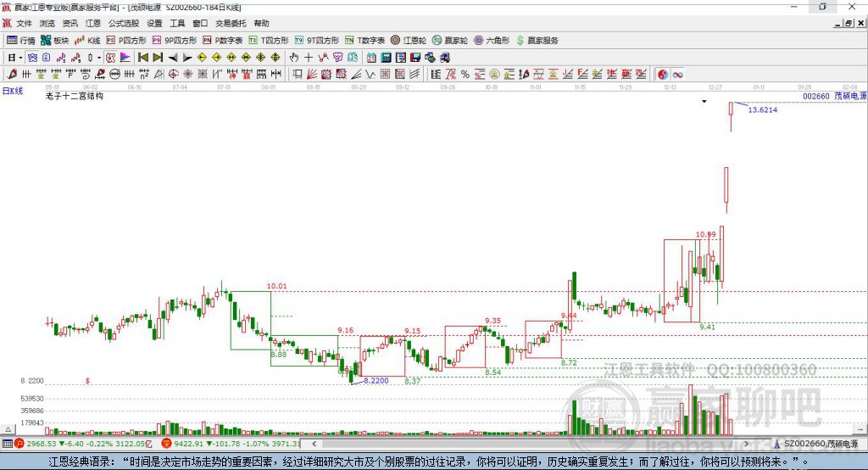The width and height of the screenshot is (868, 470).
Task: Open the T数字表 tool
Action: 364,41
